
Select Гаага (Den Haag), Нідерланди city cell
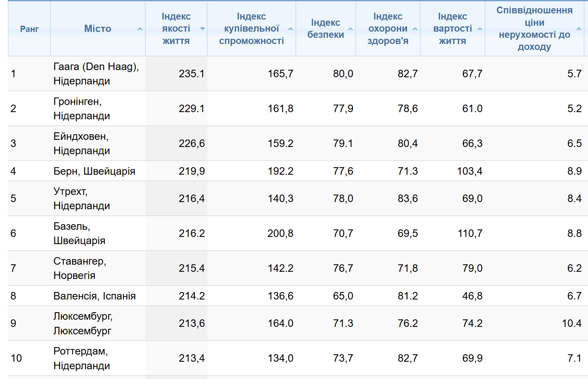[x=96, y=74]
